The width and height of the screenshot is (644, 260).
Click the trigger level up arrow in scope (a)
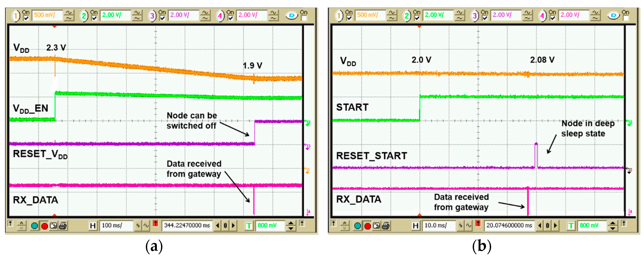291,223
